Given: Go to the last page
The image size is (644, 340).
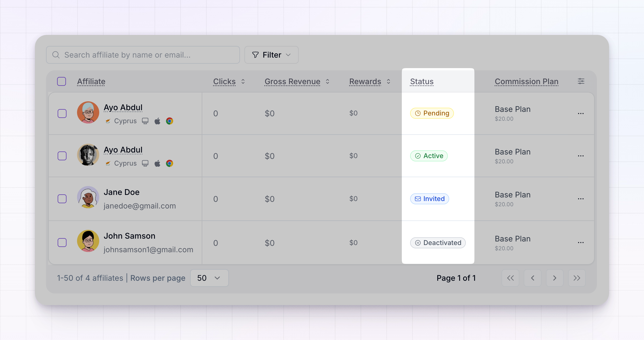Looking at the screenshot, I should 577,278.
